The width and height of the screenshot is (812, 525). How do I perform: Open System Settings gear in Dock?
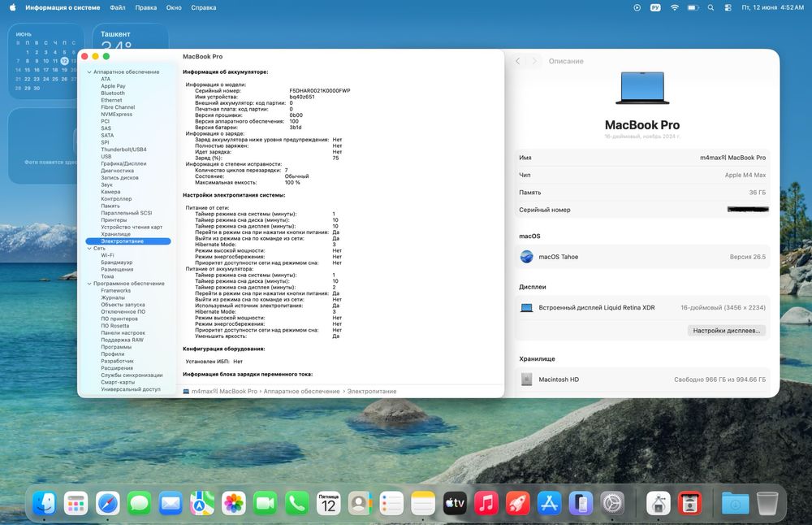pyautogui.click(x=612, y=503)
